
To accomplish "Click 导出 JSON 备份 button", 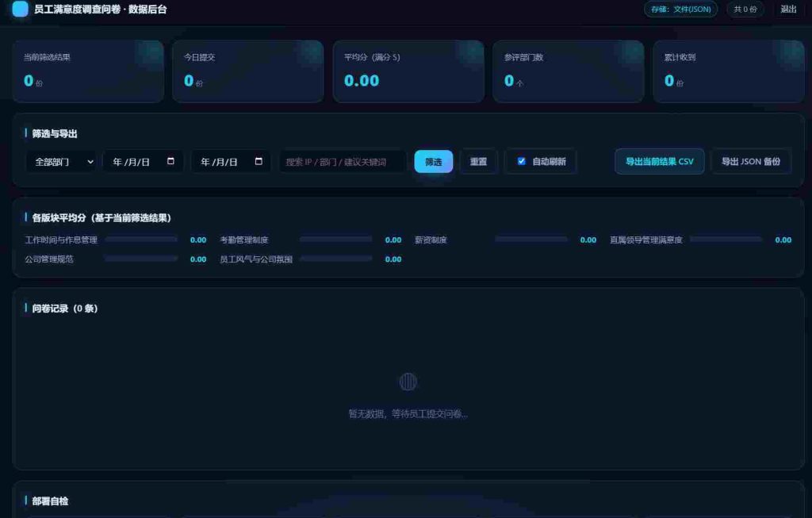I will 751,162.
